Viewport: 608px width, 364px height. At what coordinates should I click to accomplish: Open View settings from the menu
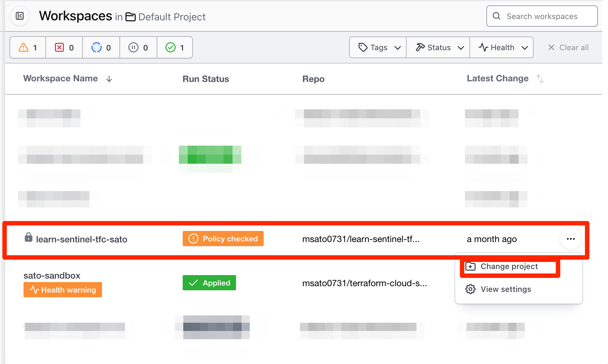(x=505, y=289)
